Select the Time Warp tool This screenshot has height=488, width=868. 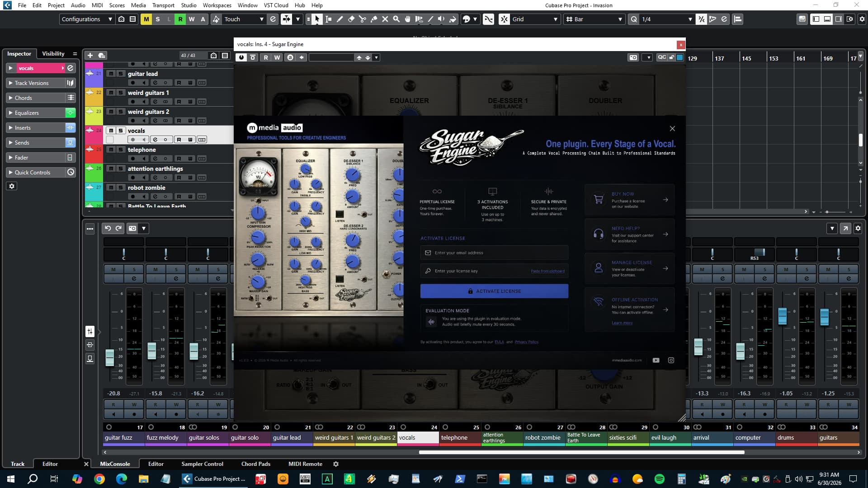click(419, 19)
